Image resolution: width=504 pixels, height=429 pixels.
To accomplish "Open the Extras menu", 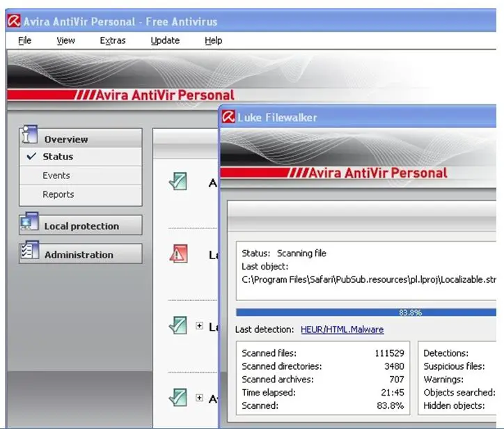I will click(113, 40).
